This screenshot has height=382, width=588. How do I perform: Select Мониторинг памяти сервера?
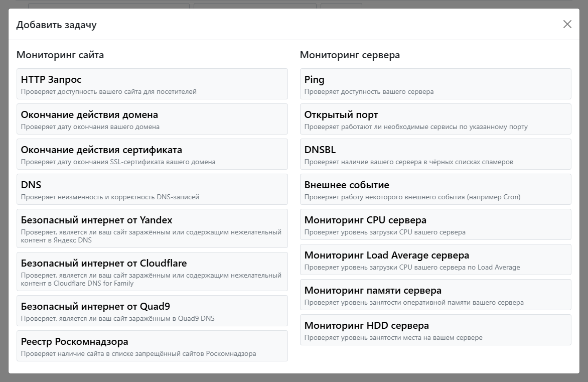(x=435, y=295)
